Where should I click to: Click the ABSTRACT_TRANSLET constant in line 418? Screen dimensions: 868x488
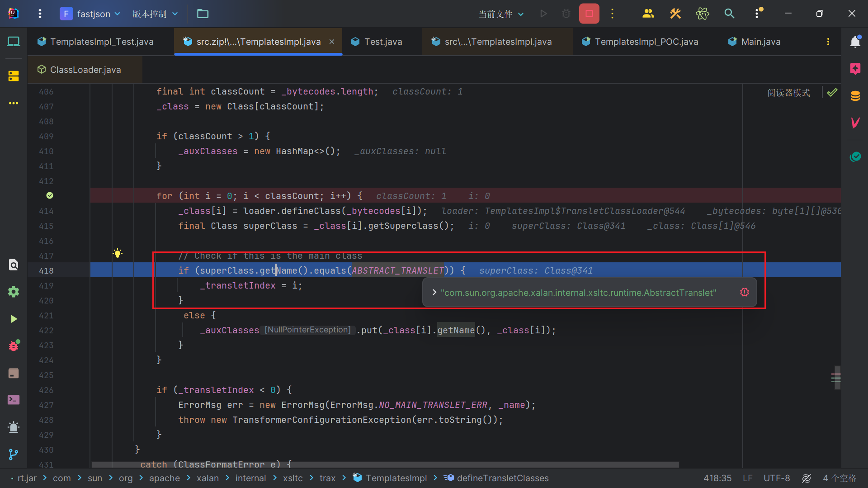398,270
